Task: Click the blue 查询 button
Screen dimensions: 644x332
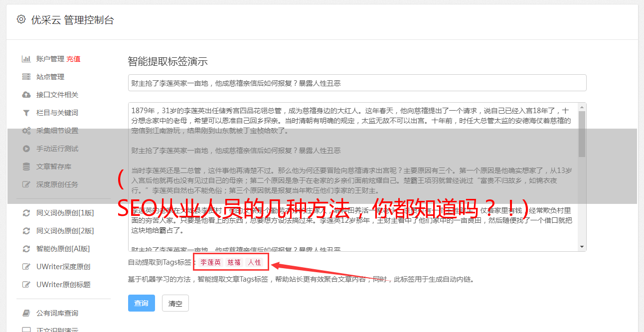Action: [x=142, y=303]
